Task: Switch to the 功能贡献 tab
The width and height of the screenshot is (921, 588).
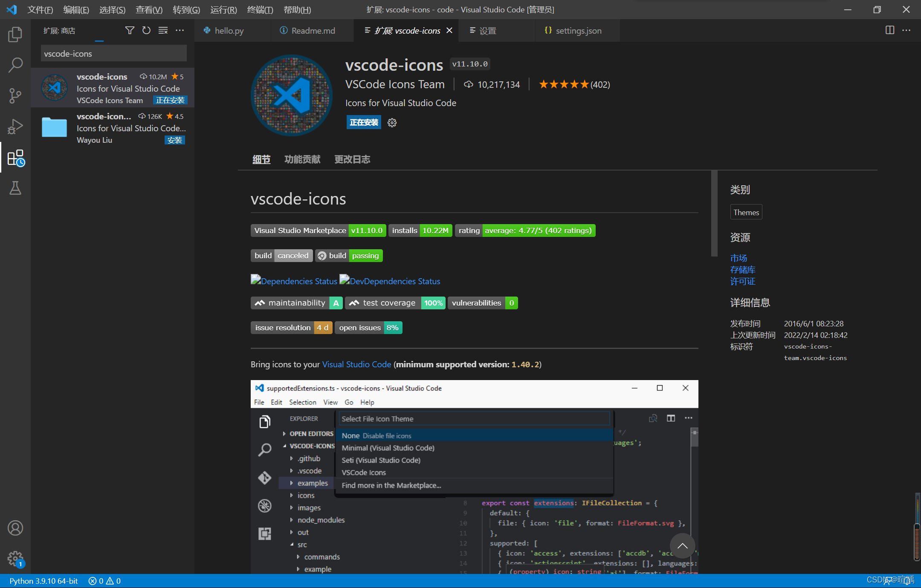Action: point(302,159)
